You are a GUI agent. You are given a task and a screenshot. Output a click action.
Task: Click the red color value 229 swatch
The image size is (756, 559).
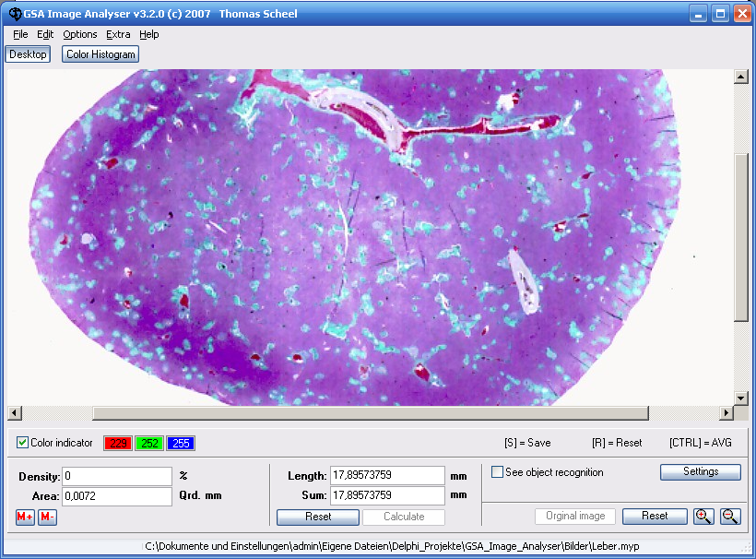(x=118, y=444)
